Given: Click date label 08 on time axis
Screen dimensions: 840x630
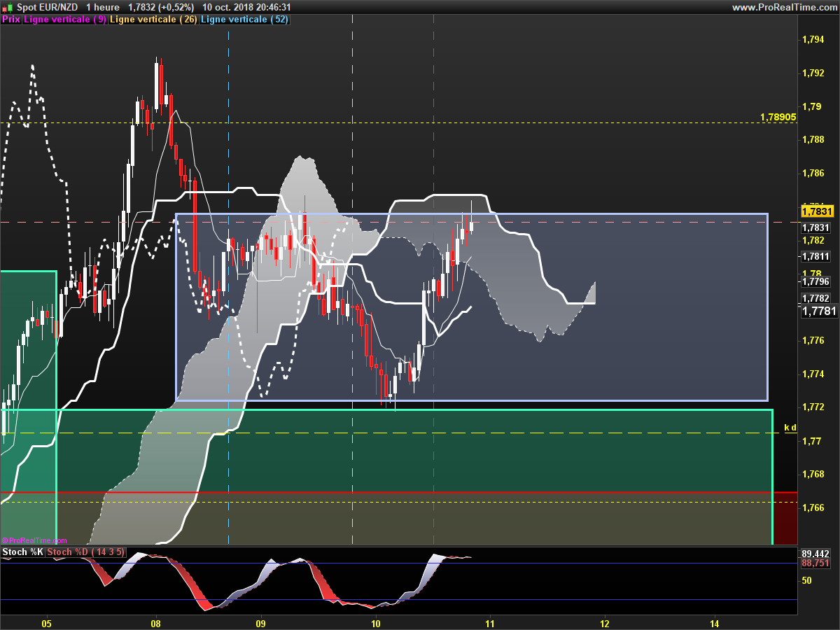Looking at the screenshot, I should [x=155, y=623].
